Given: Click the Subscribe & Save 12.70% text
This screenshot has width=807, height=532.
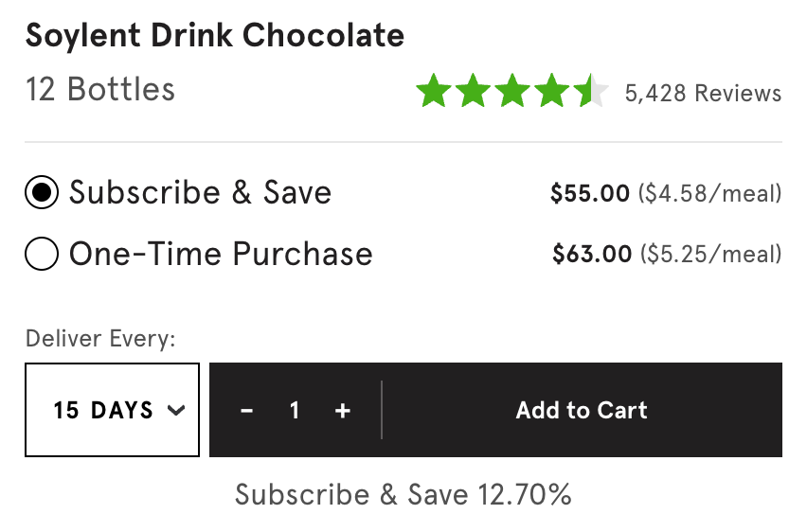Looking at the screenshot, I should (x=403, y=494).
